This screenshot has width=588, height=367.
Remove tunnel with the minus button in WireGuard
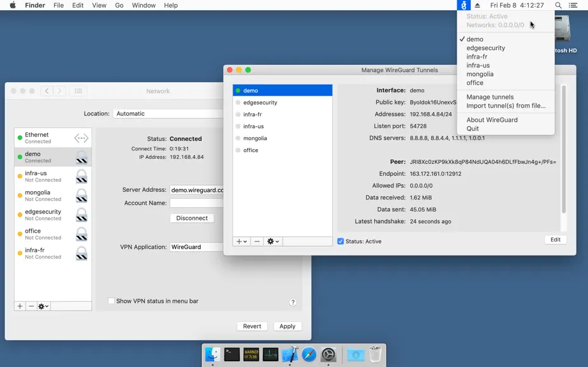pyautogui.click(x=256, y=241)
